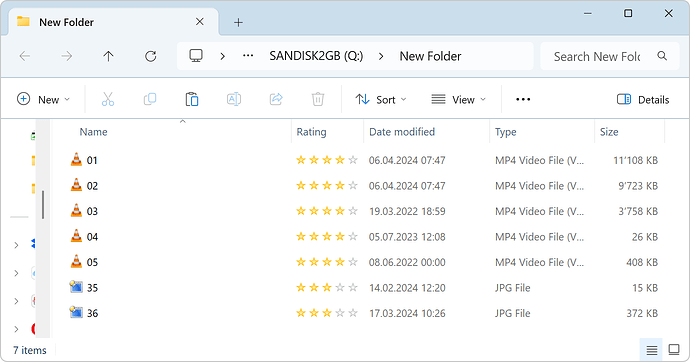Image resolution: width=690 pixels, height=362 pixels.
Task: Expand chevron after the This PC icon
Action: (223, 56)
